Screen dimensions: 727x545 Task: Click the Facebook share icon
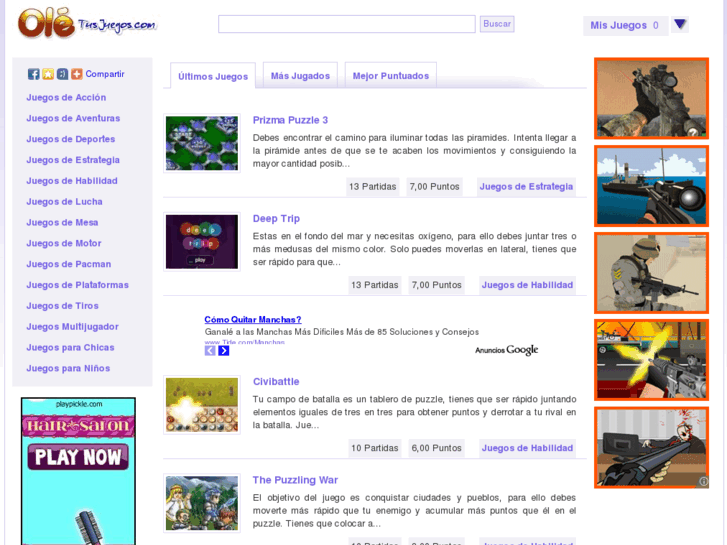tap(33, 74)
